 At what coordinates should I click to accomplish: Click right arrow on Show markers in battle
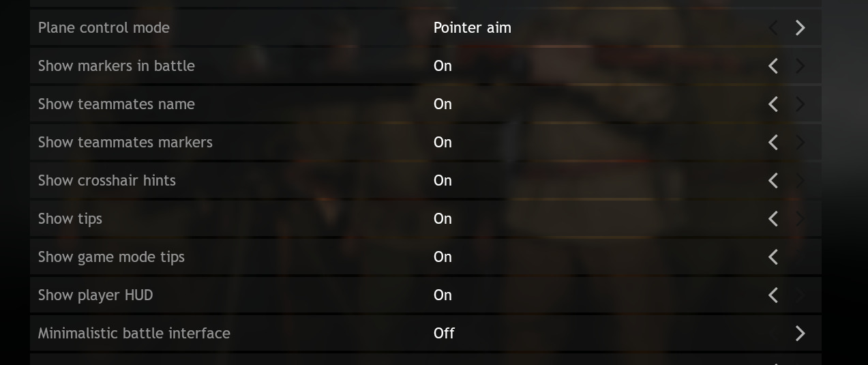[800, 66]
